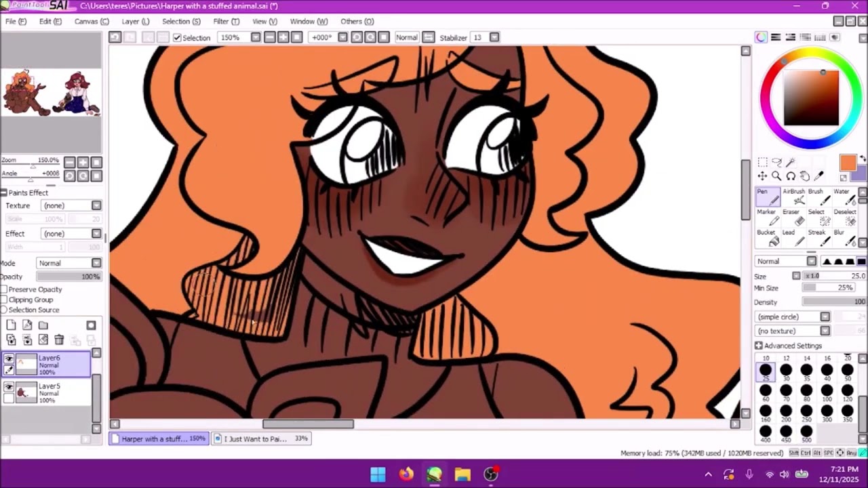Click the zoom out minus button in toolbar
Image resolution: width=868 pixels, height=488 pixels.
270,37
